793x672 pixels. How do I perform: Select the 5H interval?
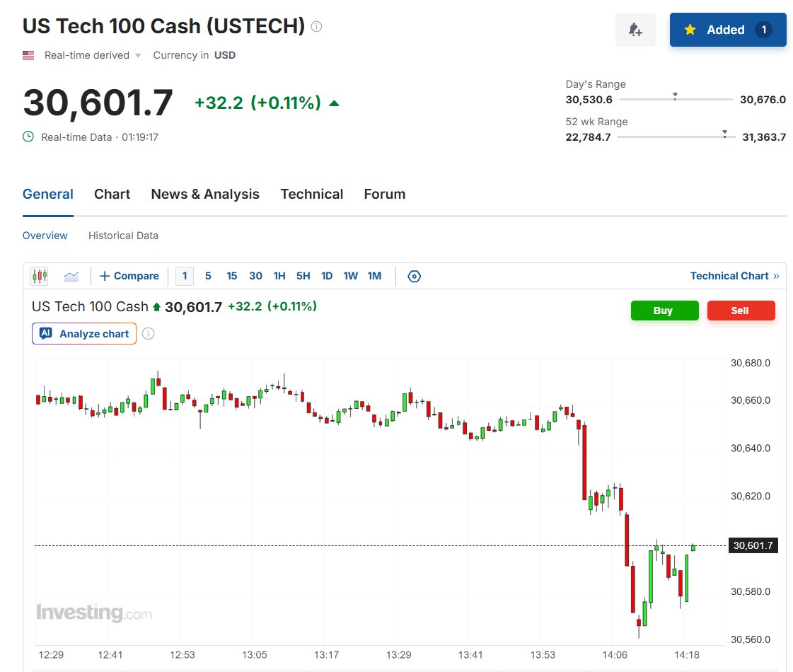click(x=303, y=276)
